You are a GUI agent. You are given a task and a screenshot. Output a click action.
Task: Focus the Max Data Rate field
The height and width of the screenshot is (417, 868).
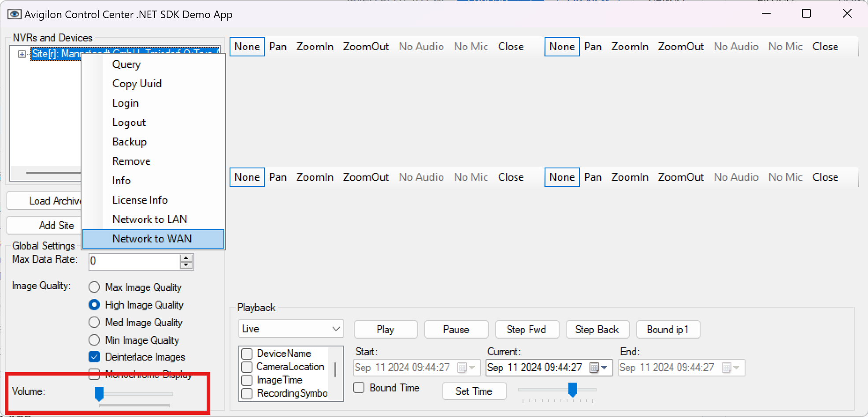click(134, 261)
